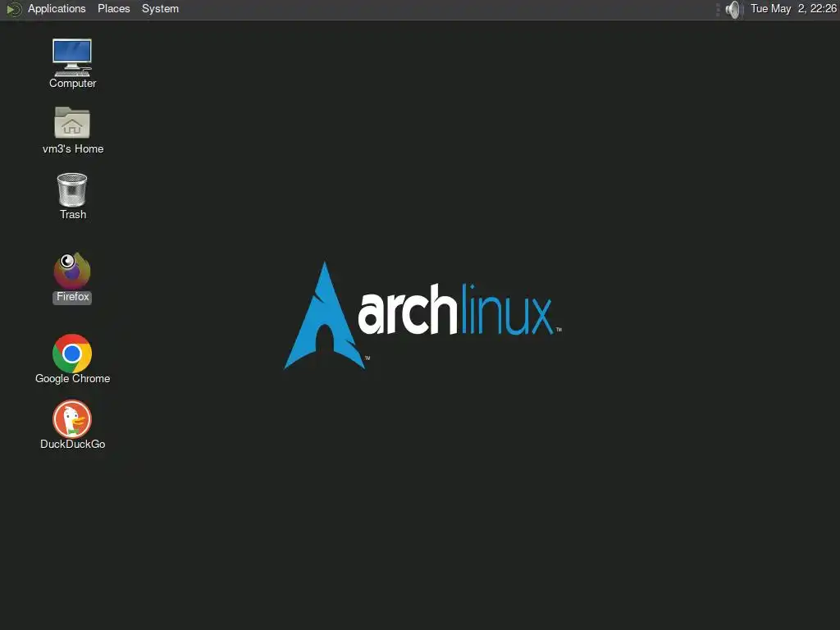
Task: Click the "Computer" label text
Action: coord(73,84)
